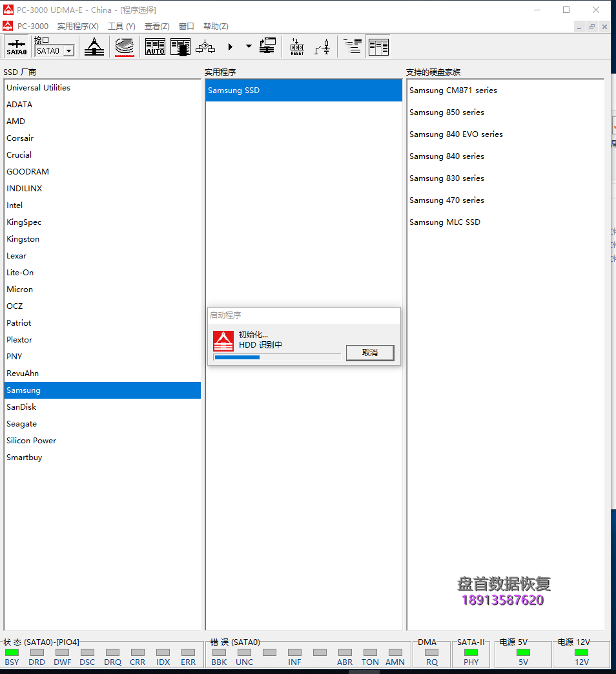Select Kingston in vendor list
This screenshot has height=674, width=616.
click(103, 238)
